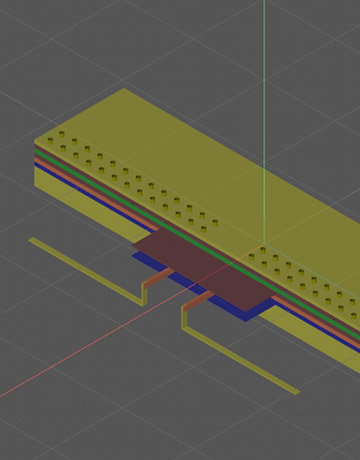Select the via nearest the axis origin

(263, 250)
